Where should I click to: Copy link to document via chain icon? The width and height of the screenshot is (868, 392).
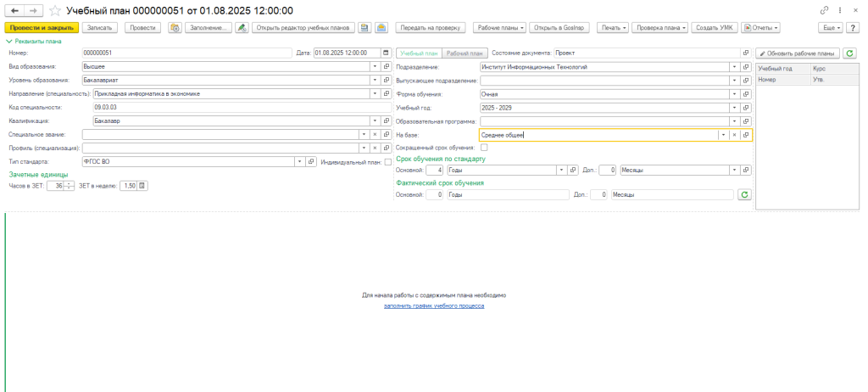coord(825,10)
